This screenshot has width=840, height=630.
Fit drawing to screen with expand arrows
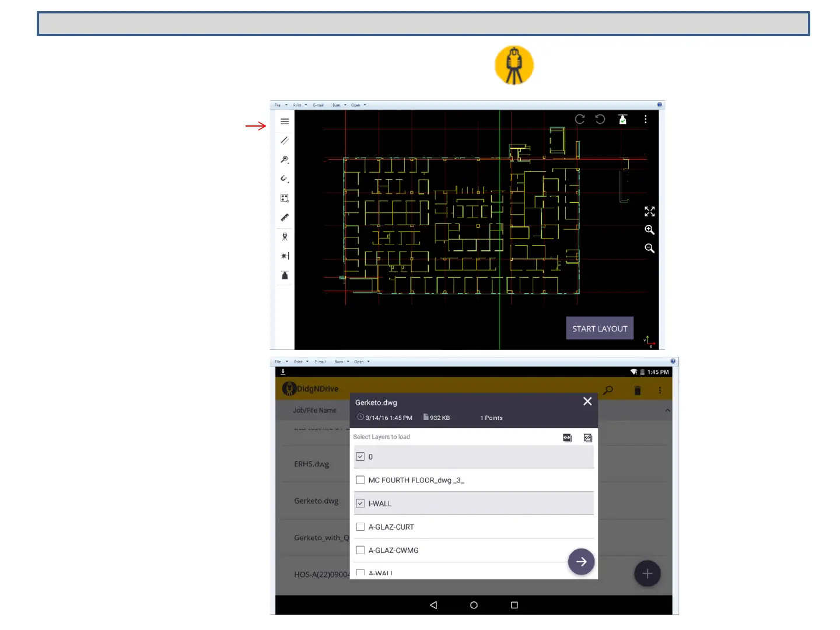(650, 211)
